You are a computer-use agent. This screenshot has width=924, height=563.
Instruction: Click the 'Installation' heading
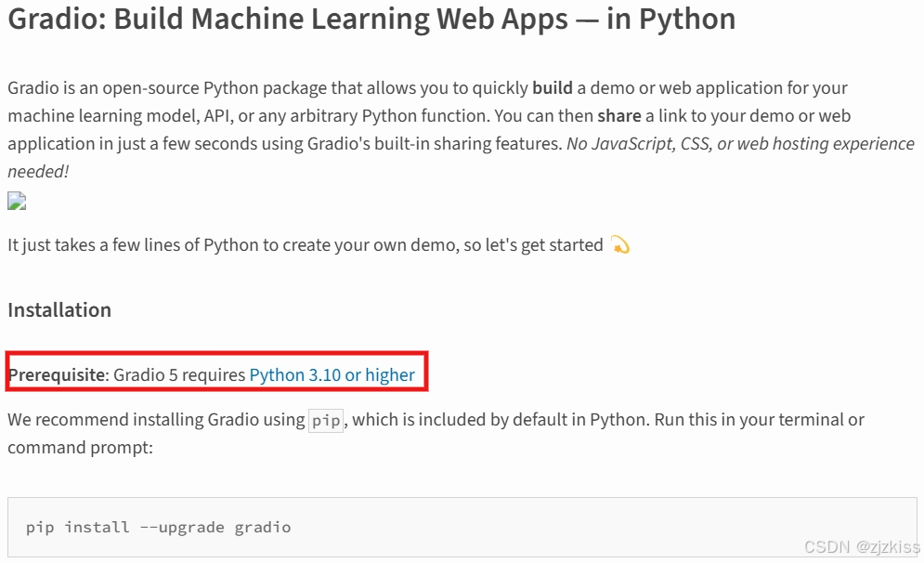pyautogui.click(x=59, y=310)
